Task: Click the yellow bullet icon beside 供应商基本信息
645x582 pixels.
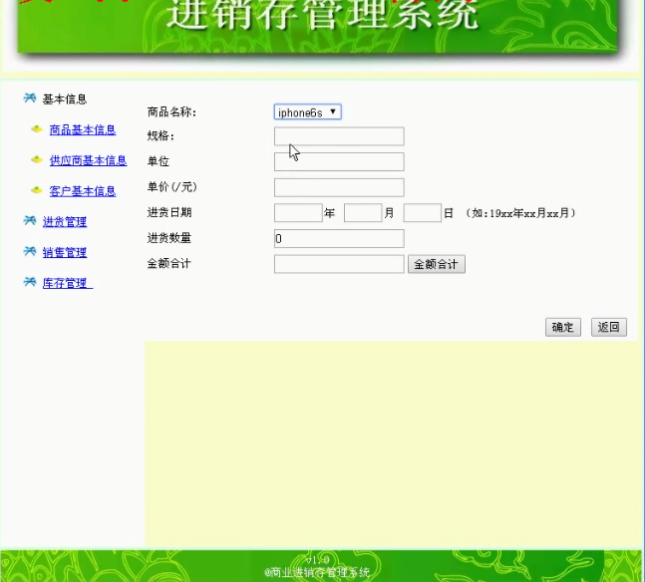Action: coord(37,160)
